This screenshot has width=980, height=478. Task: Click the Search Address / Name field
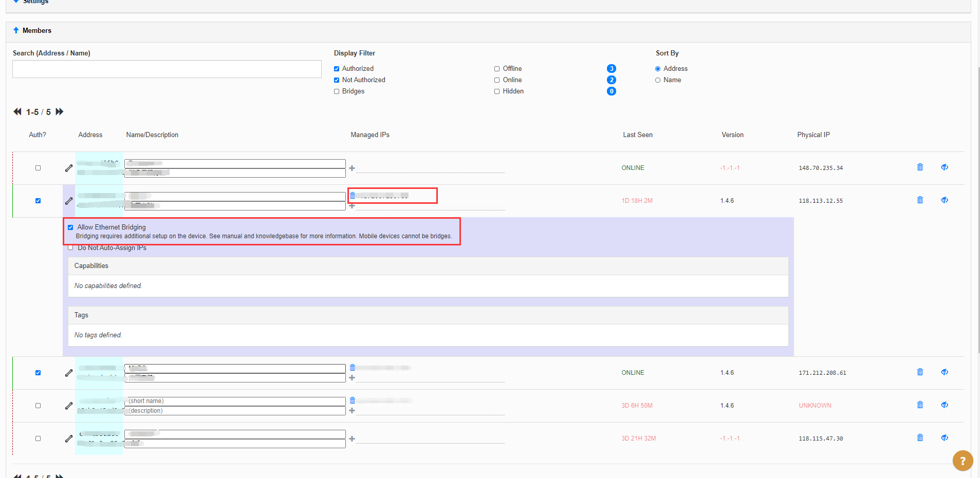pos(167,69)
